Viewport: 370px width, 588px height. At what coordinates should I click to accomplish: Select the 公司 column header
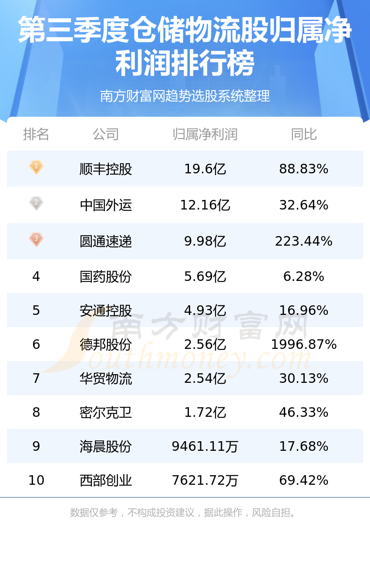pyautogui.click(x=106, y=134)
